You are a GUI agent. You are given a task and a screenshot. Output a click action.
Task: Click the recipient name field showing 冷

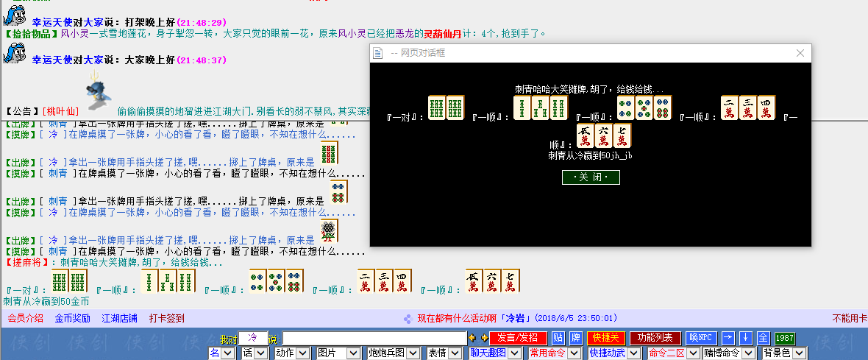(x=252, y=338)
